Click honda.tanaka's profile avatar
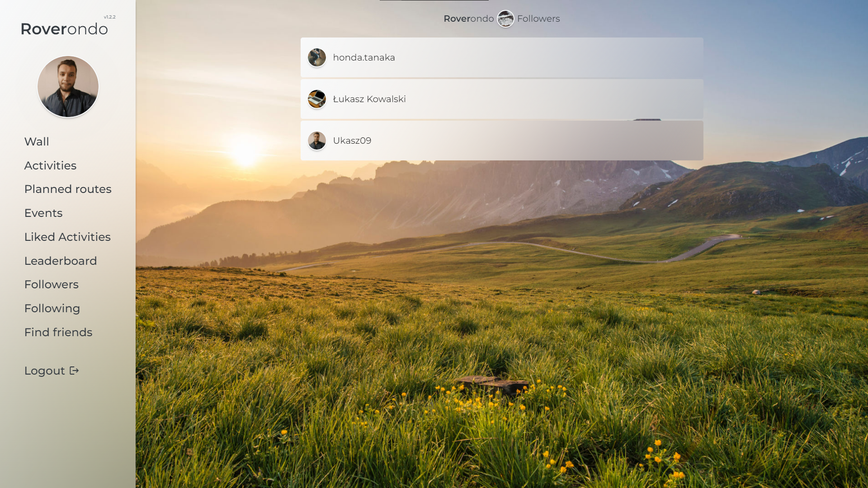Image resolution: width=868 pixels, height=488 pixels. [316, 57]
